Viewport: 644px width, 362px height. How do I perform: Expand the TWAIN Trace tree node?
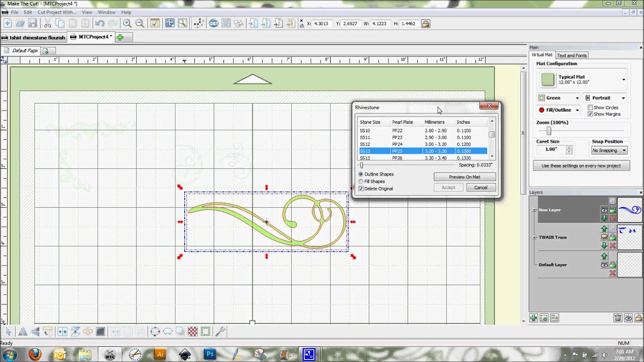click(534, 237)
